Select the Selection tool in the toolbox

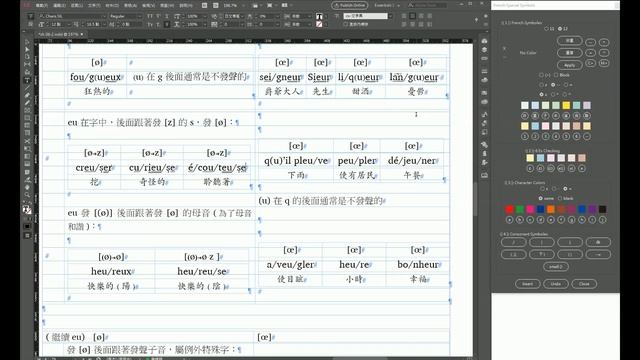27,42
